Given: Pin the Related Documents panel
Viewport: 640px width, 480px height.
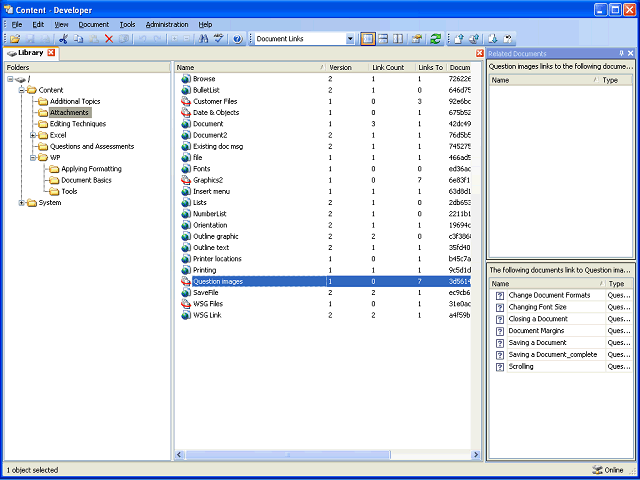Looking at the screenshot, I should (622, 53).
